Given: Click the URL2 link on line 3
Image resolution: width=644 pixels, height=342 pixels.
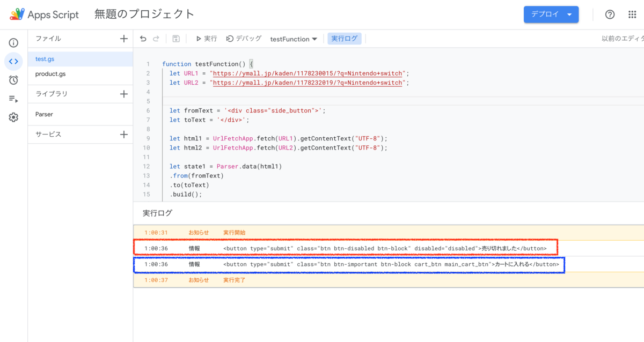Looking at the screenshot, I should [308, 83].
